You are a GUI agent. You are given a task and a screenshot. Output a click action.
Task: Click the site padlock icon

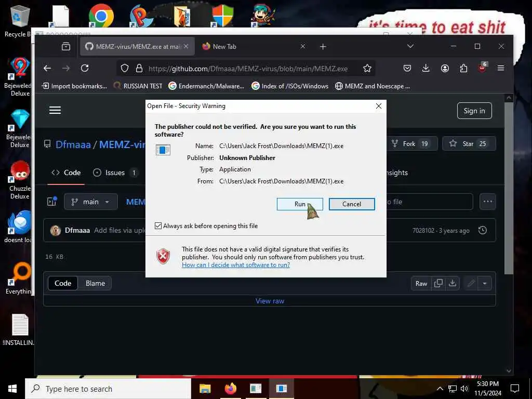coord(139,68)
